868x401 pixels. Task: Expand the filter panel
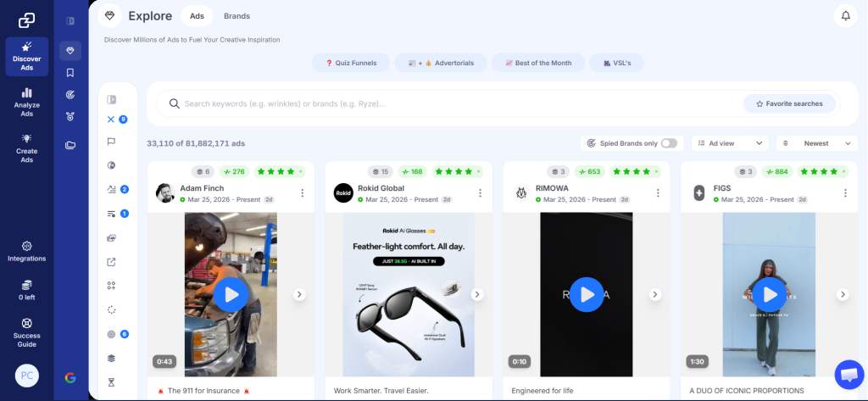coord(111,100)
